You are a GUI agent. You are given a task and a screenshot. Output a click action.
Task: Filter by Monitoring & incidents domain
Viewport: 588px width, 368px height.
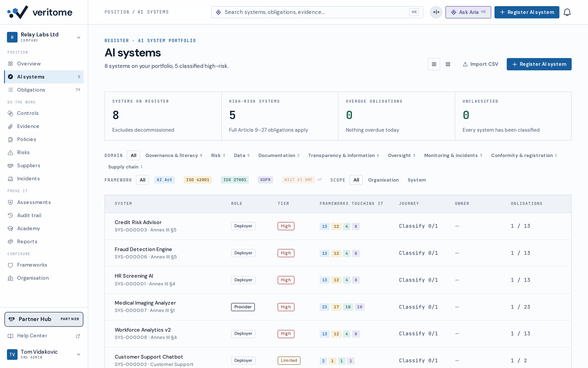tap(453, 155)
